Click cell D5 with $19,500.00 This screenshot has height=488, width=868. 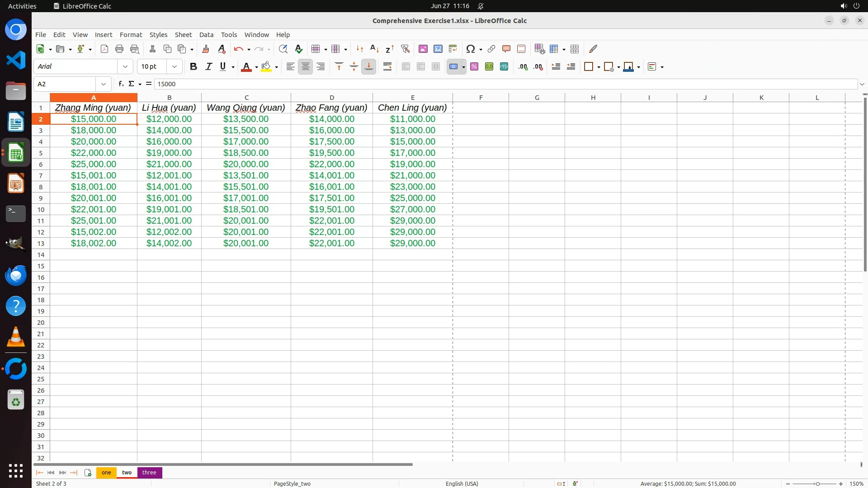(331, 153)
